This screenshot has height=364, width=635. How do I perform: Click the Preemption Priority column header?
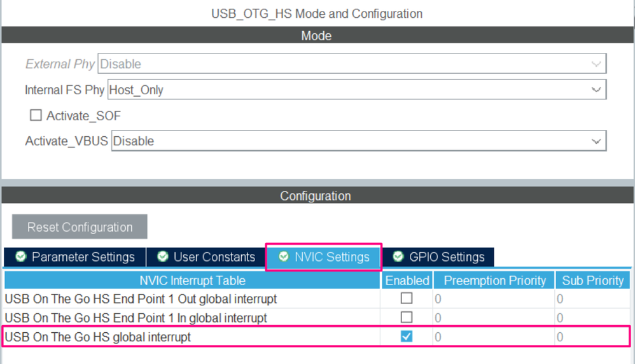tap(494, 280)
